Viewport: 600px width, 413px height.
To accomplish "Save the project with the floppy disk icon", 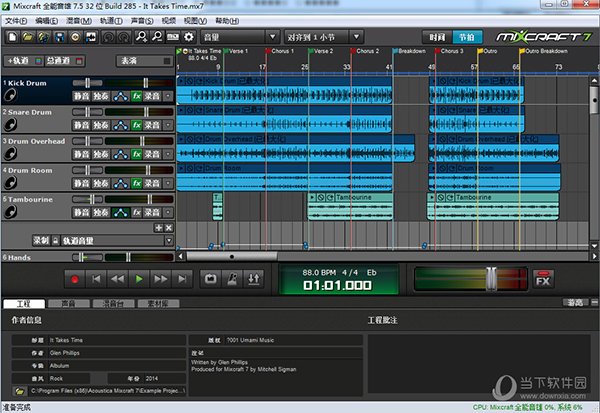I will (59, 37).
